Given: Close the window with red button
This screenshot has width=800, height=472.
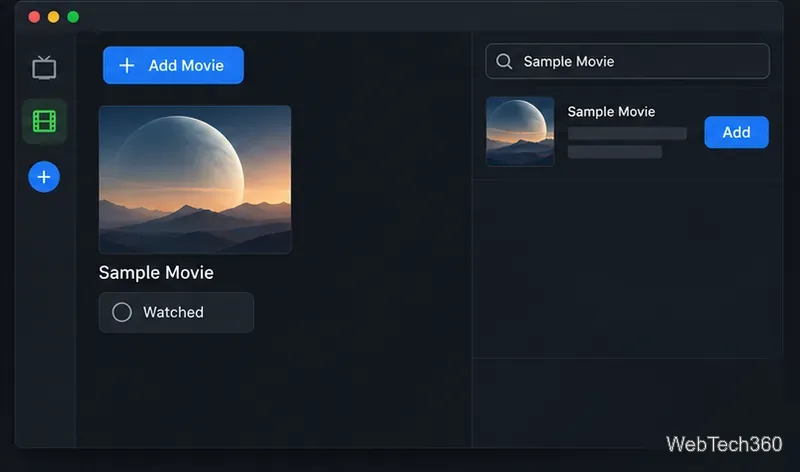Looking at the screenshot, I should point(34,17).
